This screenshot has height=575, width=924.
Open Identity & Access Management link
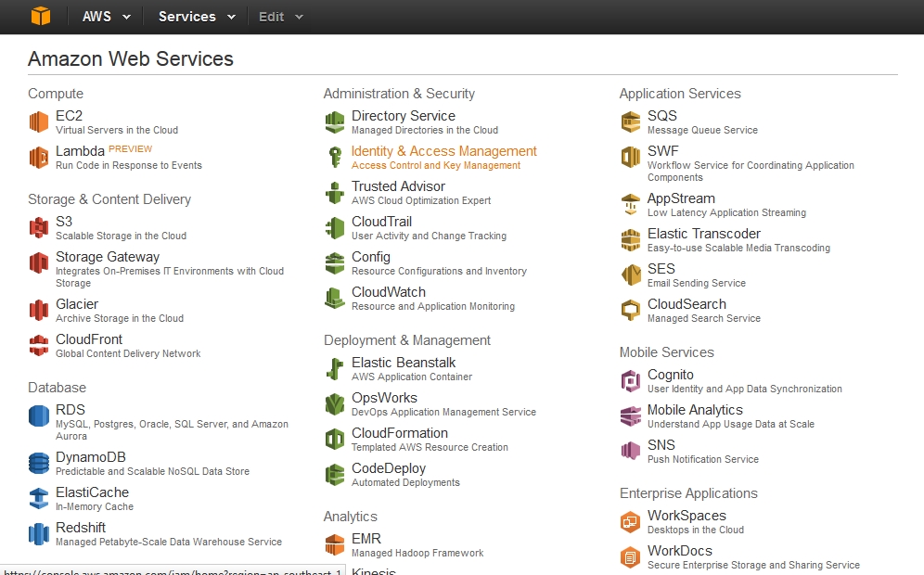tap(444, 151)
